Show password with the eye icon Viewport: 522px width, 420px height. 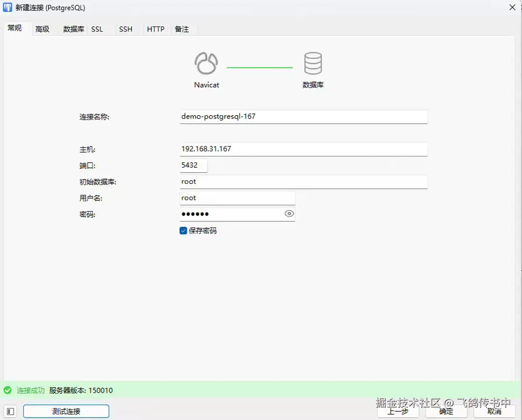(x=289, y=213)
